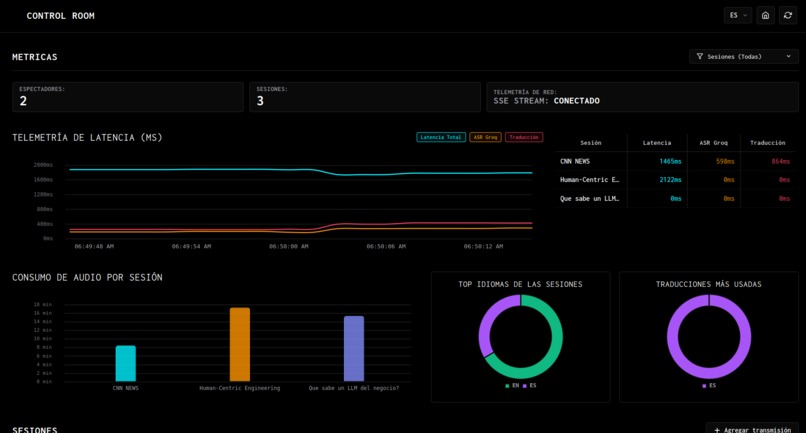The image size is (806, 433).
Task: Open the ES language dropdown
Action: point(738,15)
